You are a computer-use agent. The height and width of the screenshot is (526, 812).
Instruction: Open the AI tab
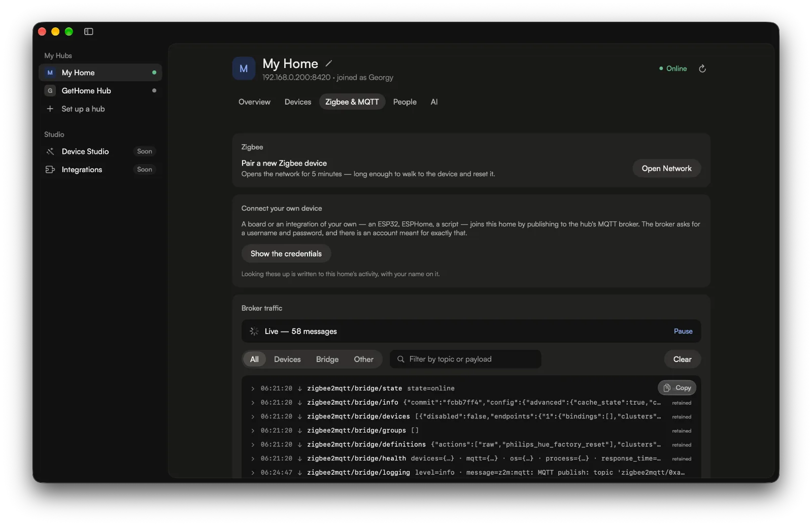pyautogui.click(x=434, y=102)
